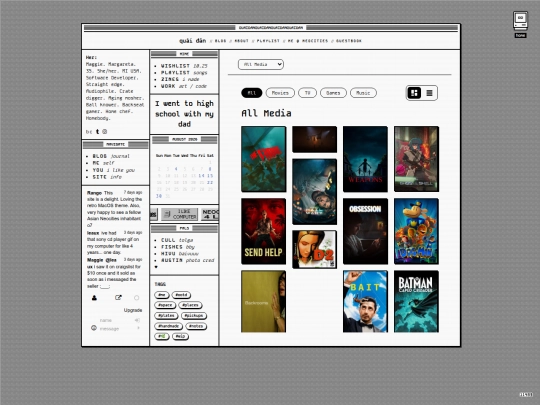Click the #wip tag
The width and height of the screenshot is (540, 405).
pos(180,336)
